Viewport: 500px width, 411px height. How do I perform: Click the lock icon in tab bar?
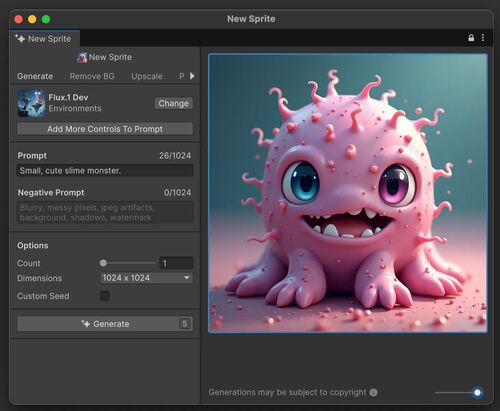[471, 38]
